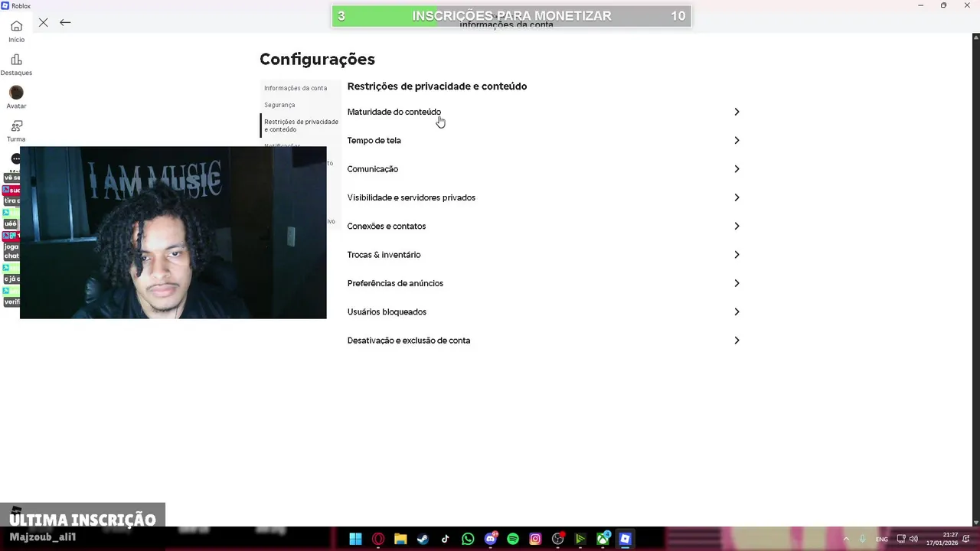Click the ENG language indicator
This screenshot has height=551, width=980.
click(x=882, y=540)
